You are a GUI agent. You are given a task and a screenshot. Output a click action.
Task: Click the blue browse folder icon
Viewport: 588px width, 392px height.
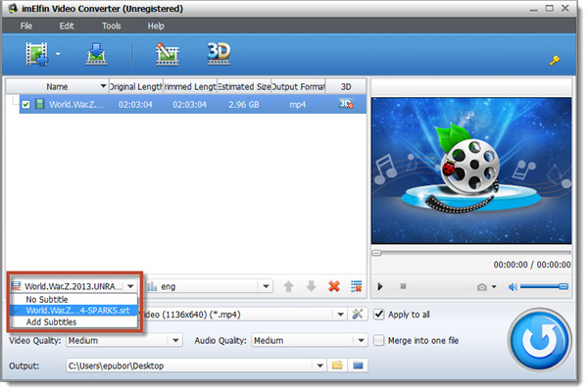point(358,365)
